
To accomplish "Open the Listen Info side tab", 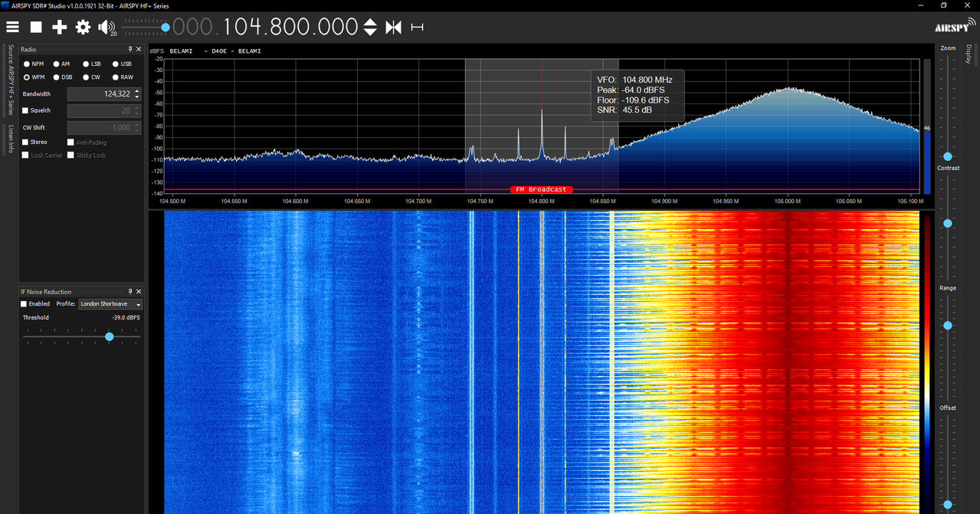I will (11, 139).
